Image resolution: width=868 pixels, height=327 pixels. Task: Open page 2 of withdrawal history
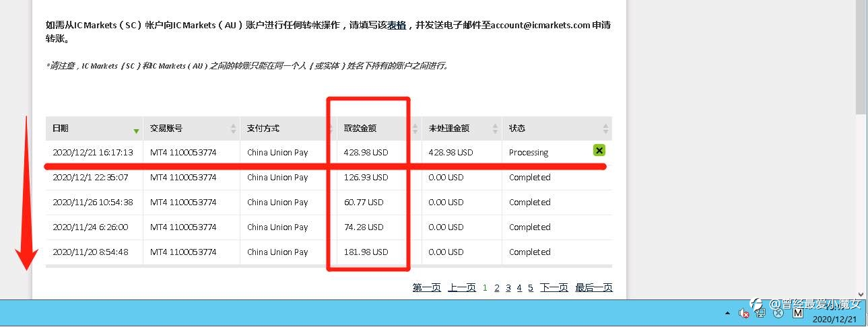(x=496, y=287)
